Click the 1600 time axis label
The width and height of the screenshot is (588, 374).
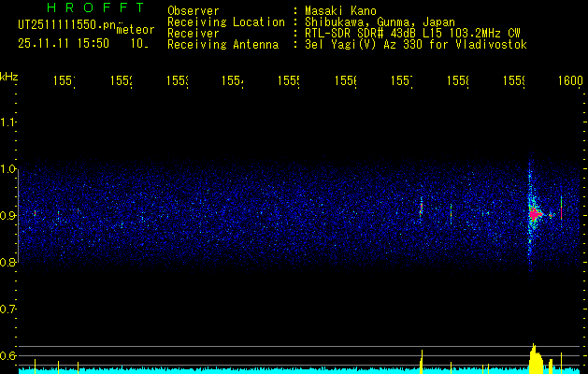pos(569,82)
